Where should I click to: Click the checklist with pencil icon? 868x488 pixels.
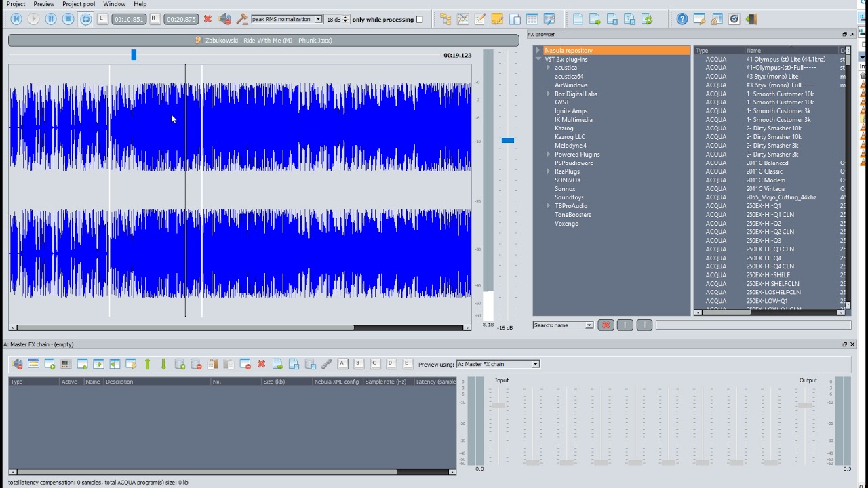[480, 19]
